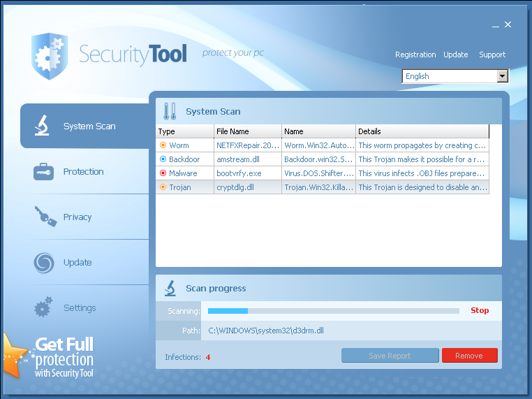Open the Support link

point(492,55)
